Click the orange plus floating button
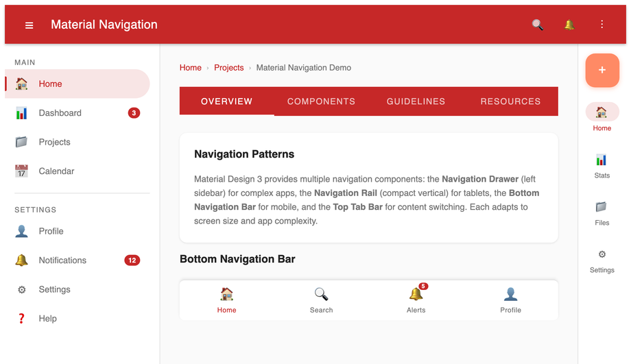Image resolution: width=631 pixels, height=364 pixels. pyautogui.click(x=602, y=70)
